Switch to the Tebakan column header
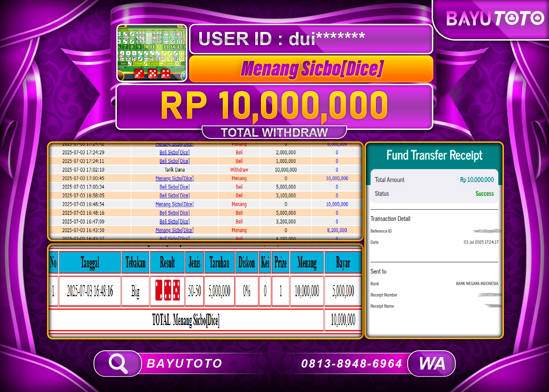 coord(135,262)
